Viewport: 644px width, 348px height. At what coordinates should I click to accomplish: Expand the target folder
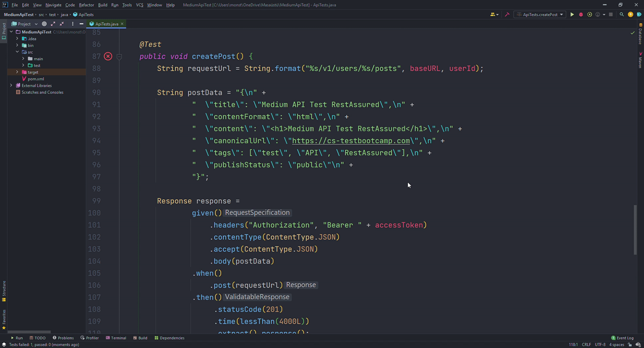pyautogui.click(x=17, y=72)
